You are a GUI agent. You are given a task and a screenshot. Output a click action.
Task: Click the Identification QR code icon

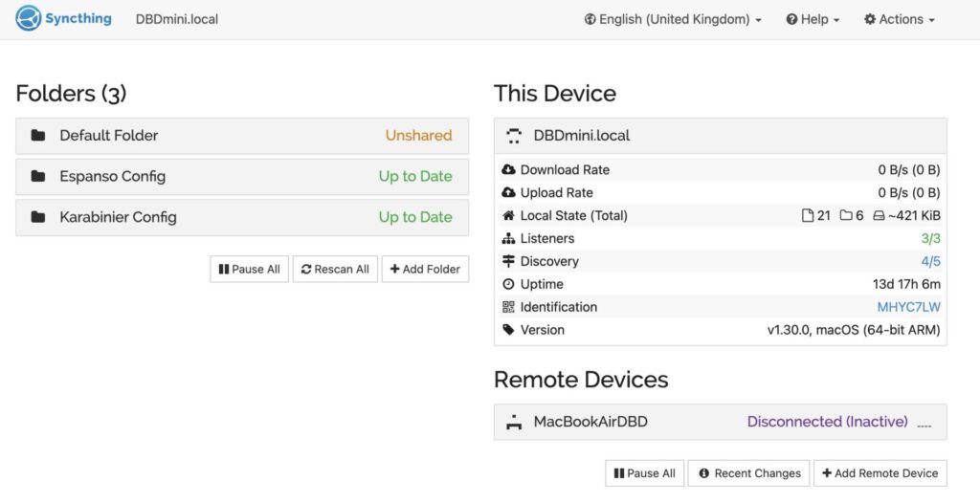click(x=508, y=307)
